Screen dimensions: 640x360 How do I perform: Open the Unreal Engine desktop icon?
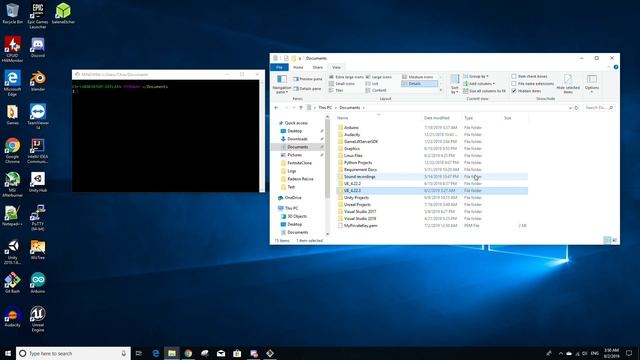pyautogui.click(x=38, y=318)
